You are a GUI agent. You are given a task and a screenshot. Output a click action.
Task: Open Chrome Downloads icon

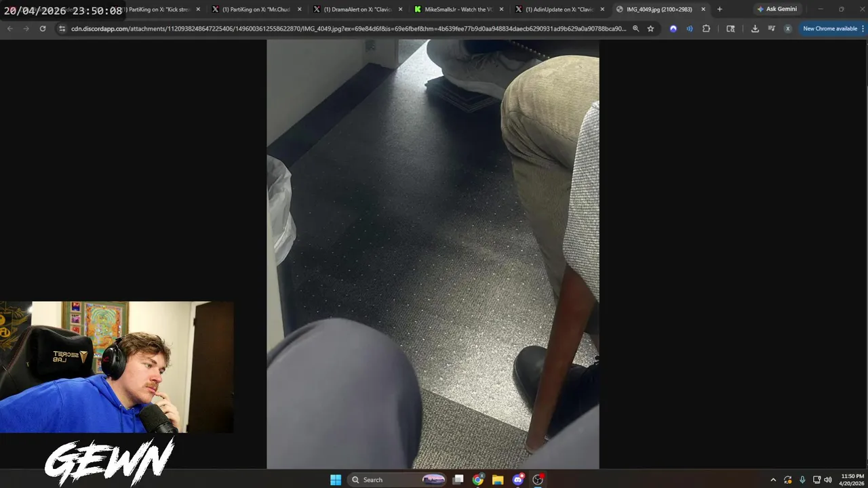pyautogui.click(x=755, y=28)
